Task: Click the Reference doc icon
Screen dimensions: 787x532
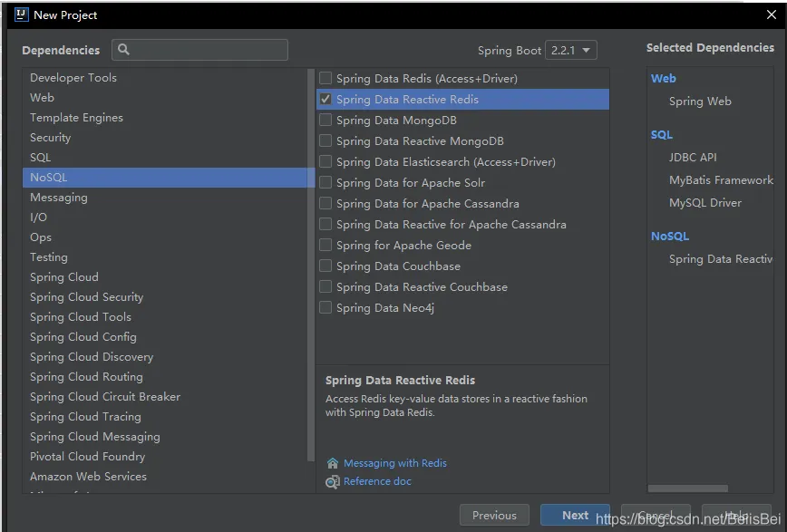Action: tap(333, 482)
